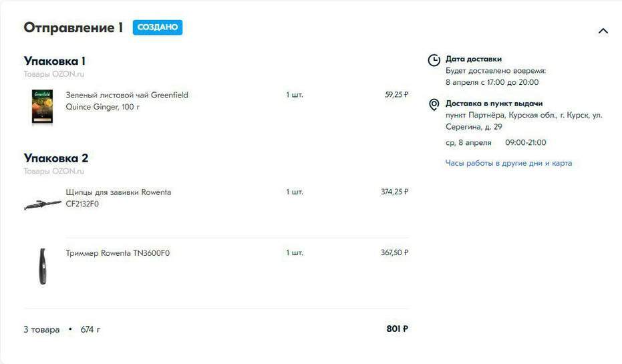Click the Отправление 1 heading

point(73,27)
